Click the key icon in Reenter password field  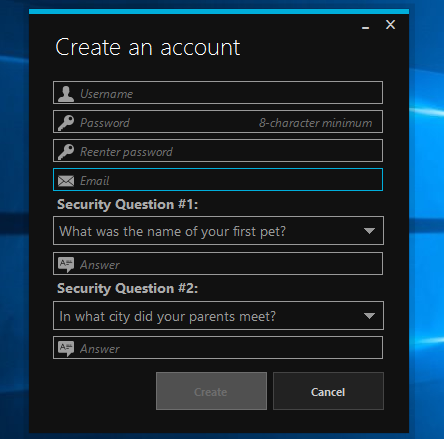(66, 152)
